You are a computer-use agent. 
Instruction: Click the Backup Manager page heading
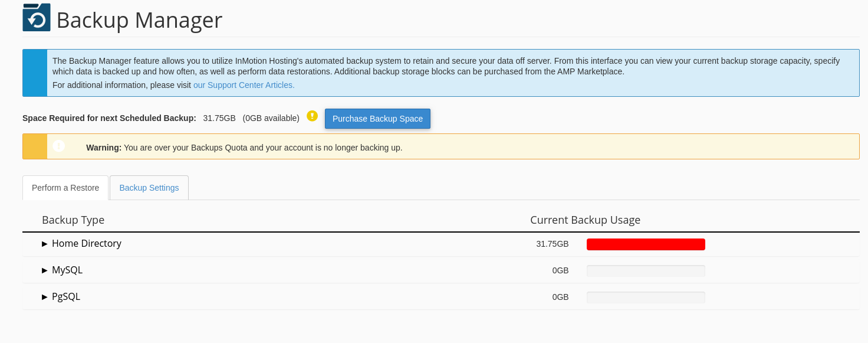pyautogui.click(x=139, y=20)
